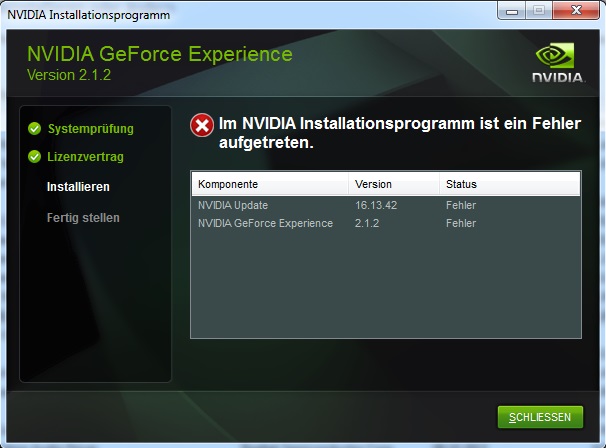Image resolution: width=606 pixels, height=448 pixels.
Task: Click version value 16.13.42
Action: 376,205
